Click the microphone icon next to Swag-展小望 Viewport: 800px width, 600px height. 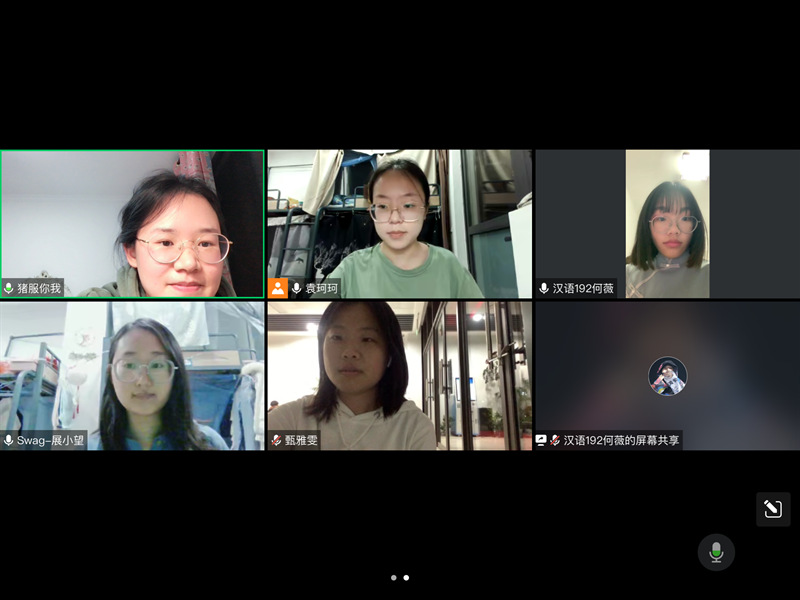coord(9,440)
